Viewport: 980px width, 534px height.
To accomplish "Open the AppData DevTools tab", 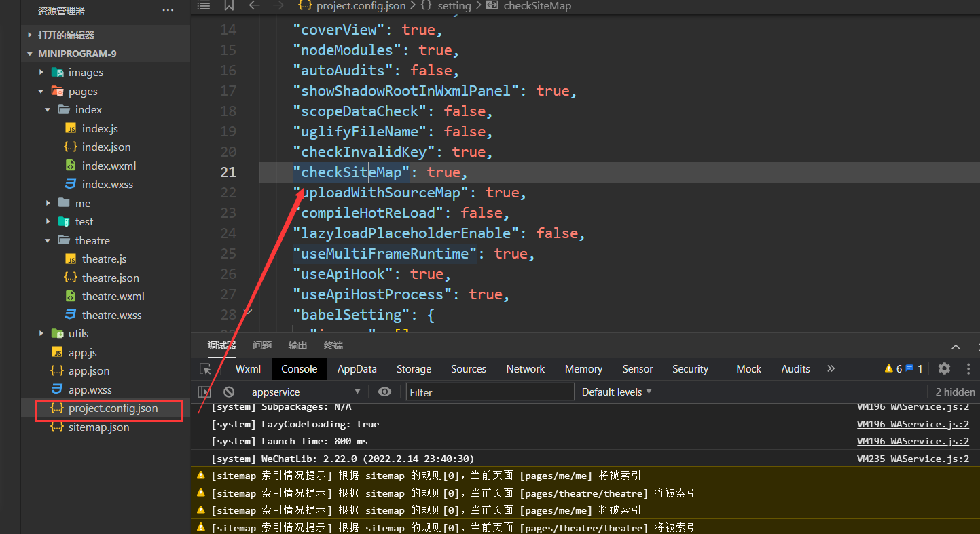I will coord(357,369).
